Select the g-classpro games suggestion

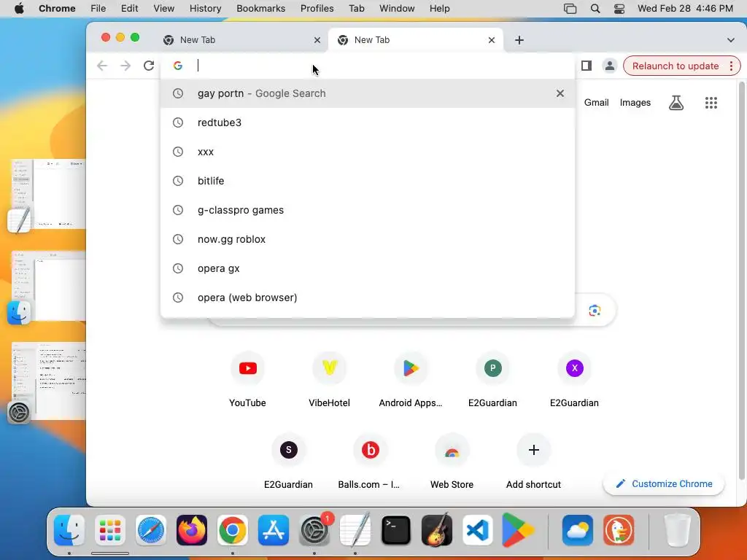[368, 210]
